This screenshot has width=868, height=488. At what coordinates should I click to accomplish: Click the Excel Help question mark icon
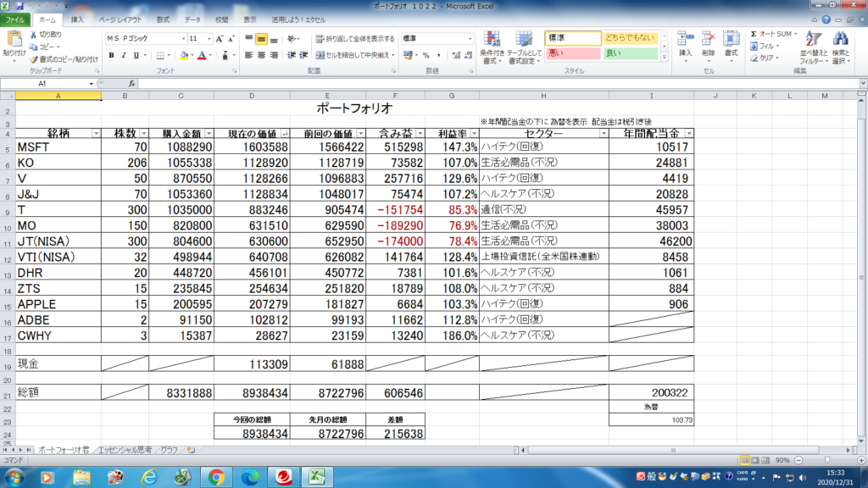tap(826, 20)
